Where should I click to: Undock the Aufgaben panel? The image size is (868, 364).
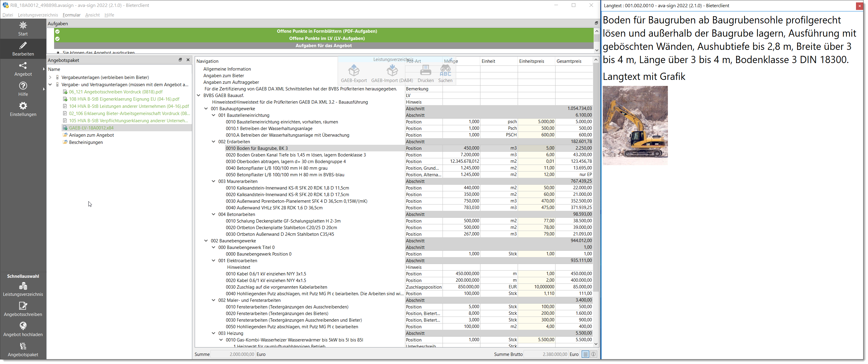pos(596,23)
